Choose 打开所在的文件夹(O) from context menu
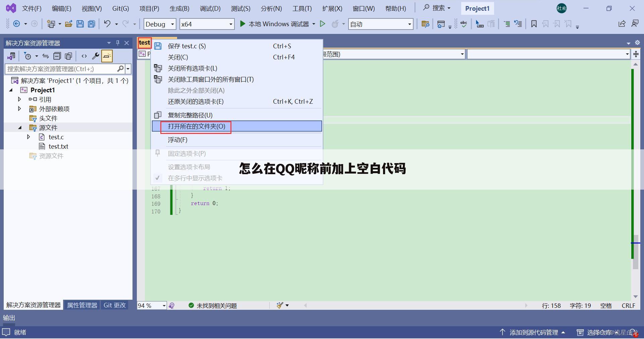644x339 pixels. 237,126
